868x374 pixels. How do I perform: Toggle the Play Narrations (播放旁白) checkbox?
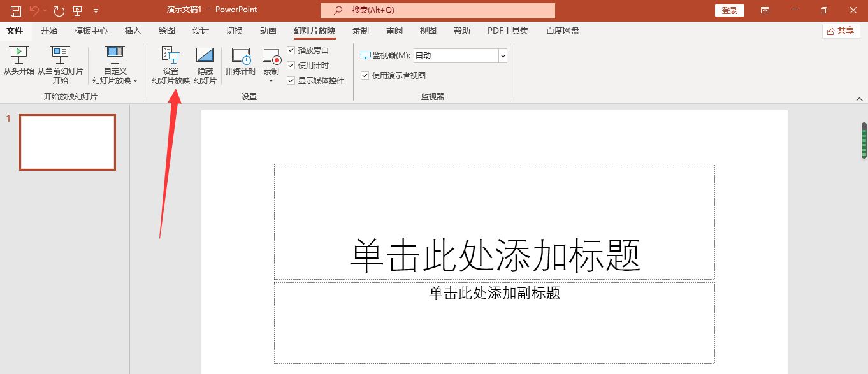(x=291, y=50)
